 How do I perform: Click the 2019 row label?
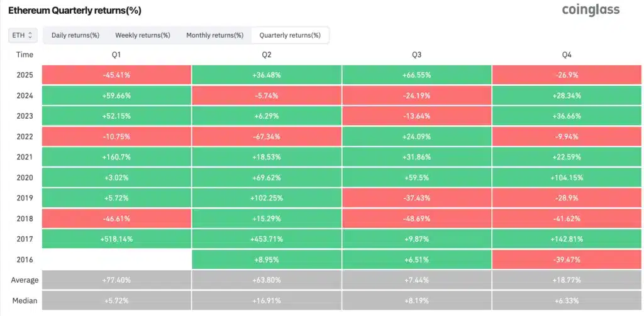coord(25,198)
